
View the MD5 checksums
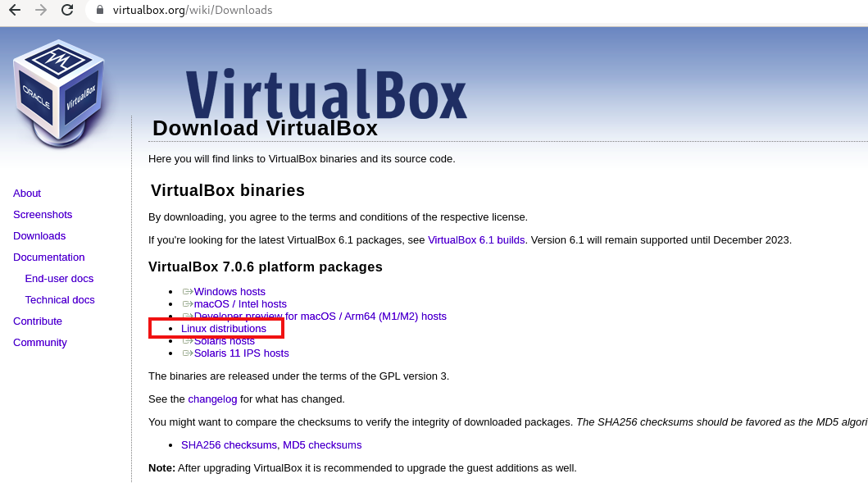[x=322, y=445]
